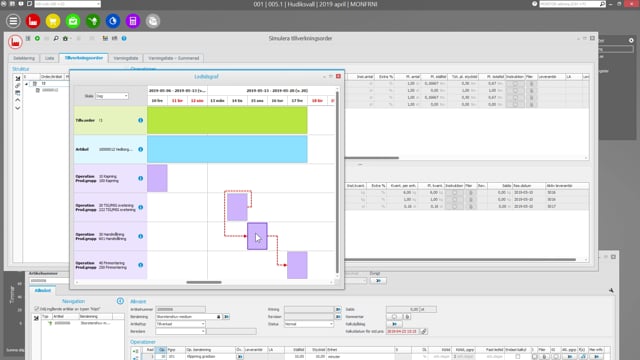The width and height of the screenshot is (640, 360).
Task: Open the yellow Purchase cart module
Action: [53, 21]
